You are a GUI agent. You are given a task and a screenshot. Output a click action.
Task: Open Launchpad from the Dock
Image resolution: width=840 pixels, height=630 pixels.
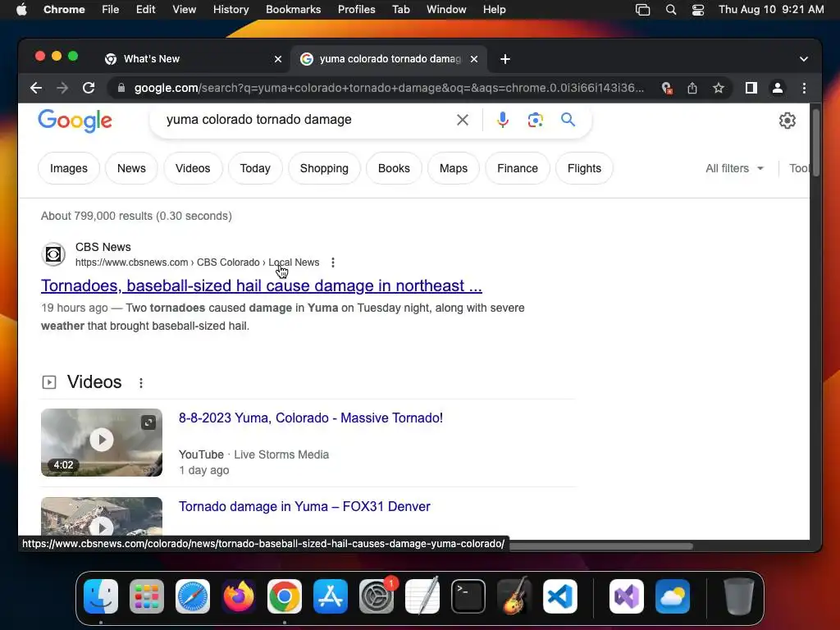[x=147, y=596]
